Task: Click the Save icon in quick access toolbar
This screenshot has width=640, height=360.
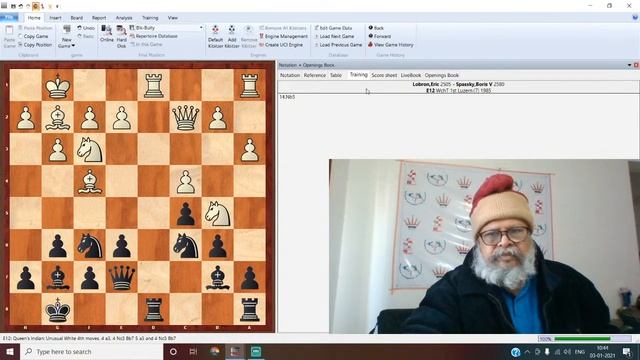Action: tap(13, 6)
